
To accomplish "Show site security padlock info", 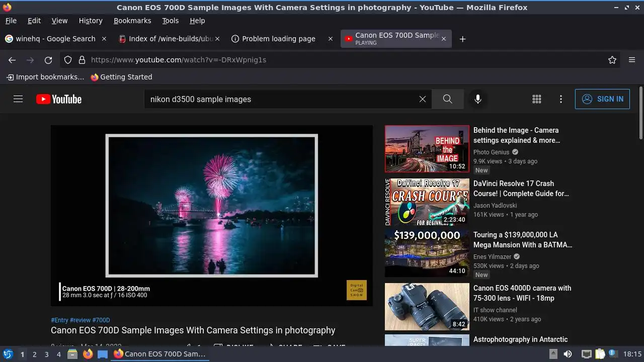I will (x=82, y=60).
